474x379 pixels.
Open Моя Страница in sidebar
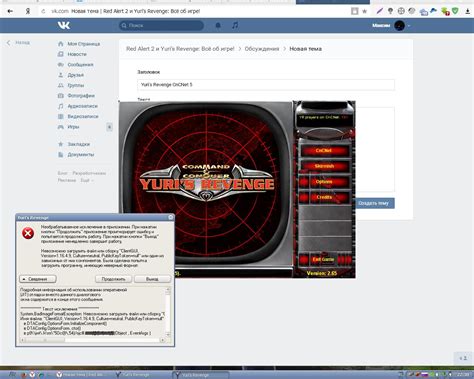84,44
